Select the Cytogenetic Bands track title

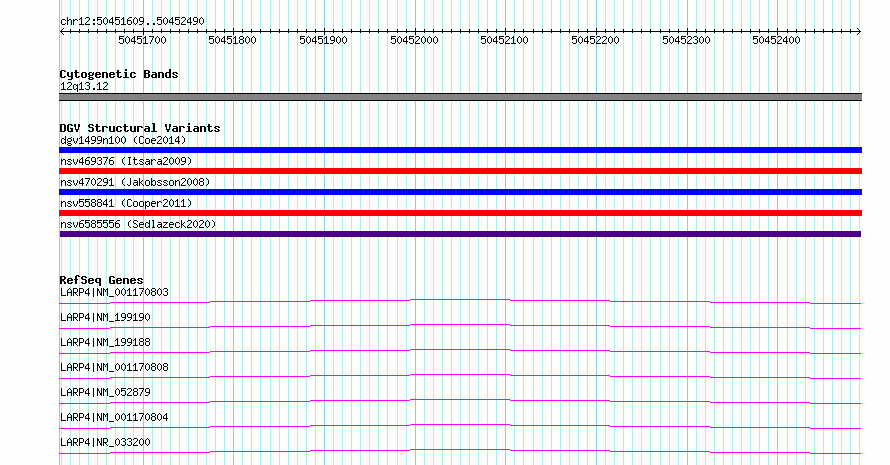coord(119,74)
